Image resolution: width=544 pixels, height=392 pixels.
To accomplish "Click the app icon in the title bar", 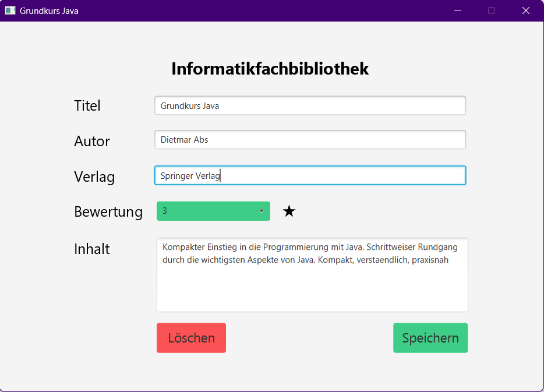I will [10, 10].
